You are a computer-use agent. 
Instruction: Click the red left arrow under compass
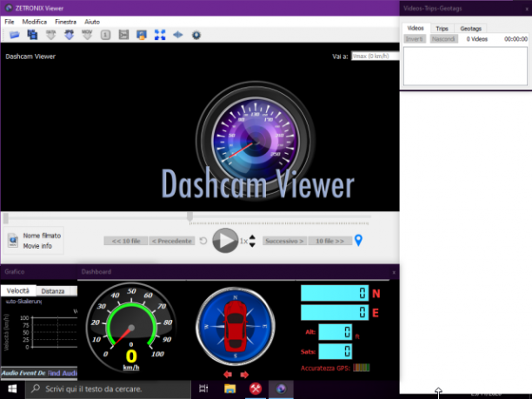click(228, 375)
